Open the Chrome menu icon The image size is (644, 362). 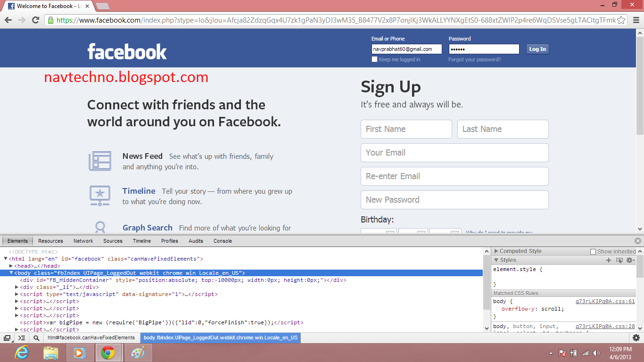(x=635, y=20)
